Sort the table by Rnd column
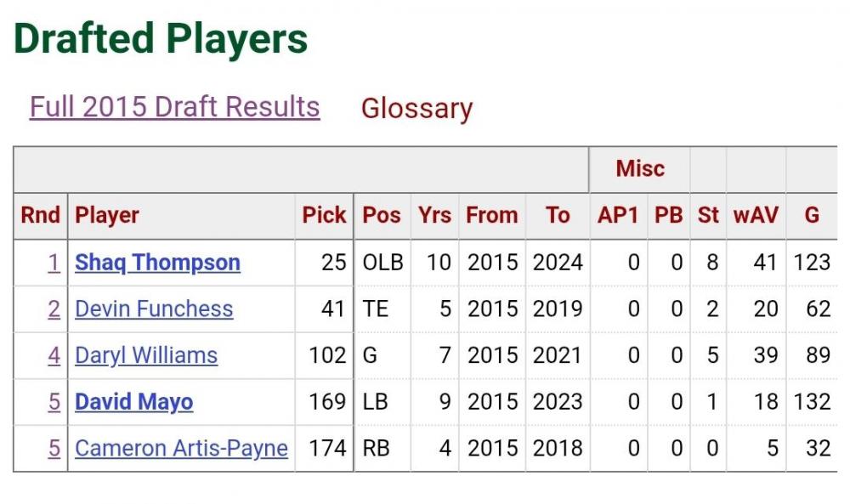Image resolution: width=850 pixels, height=504 pixels. coord(41,216)
